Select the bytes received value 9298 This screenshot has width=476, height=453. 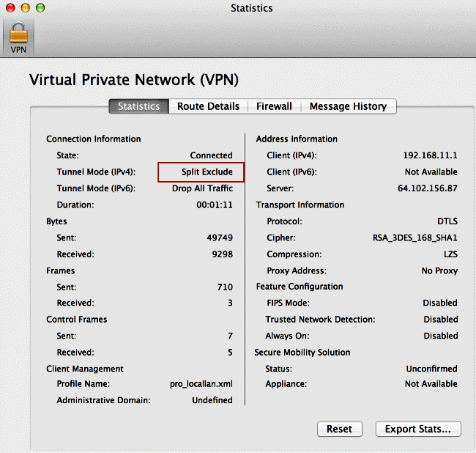coord(222,254)
